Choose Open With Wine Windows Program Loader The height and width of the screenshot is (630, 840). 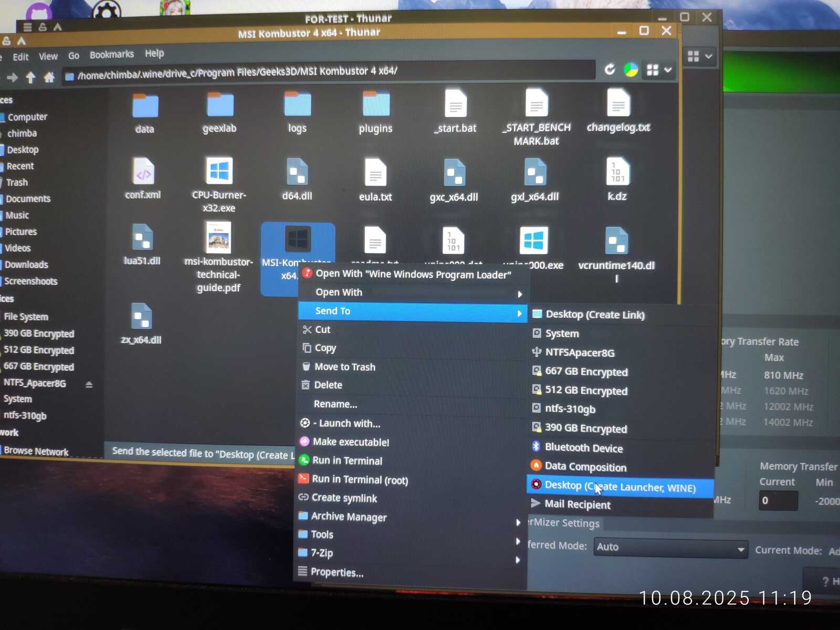[413, 274]
